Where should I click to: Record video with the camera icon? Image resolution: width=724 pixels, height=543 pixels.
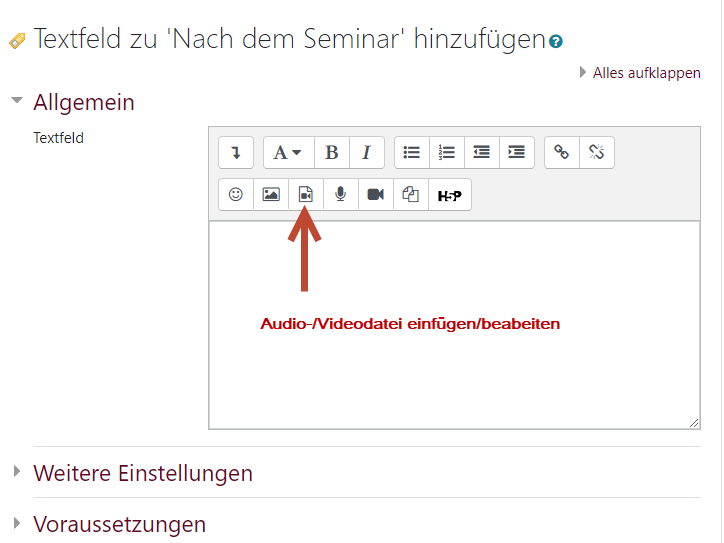376,195
